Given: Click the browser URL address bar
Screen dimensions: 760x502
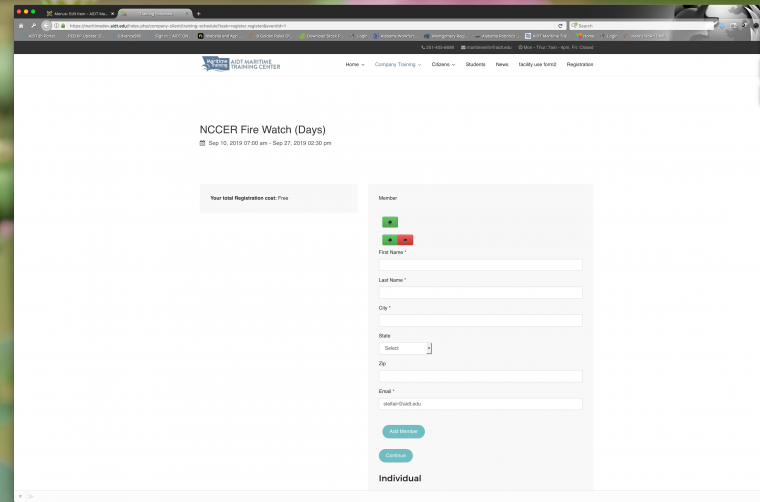Looking at the screenshot, I should pyautogui.click(x=310, y=26).
